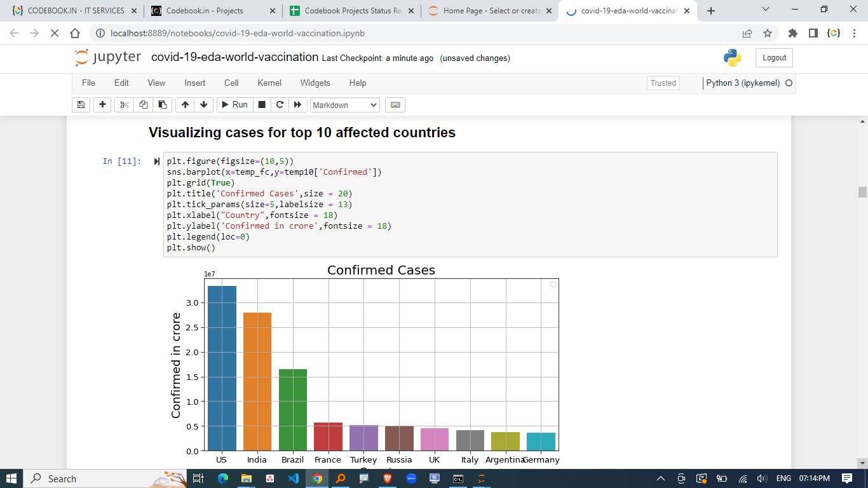
Task: Go back in browser history
Action: [x=14, y=33]
